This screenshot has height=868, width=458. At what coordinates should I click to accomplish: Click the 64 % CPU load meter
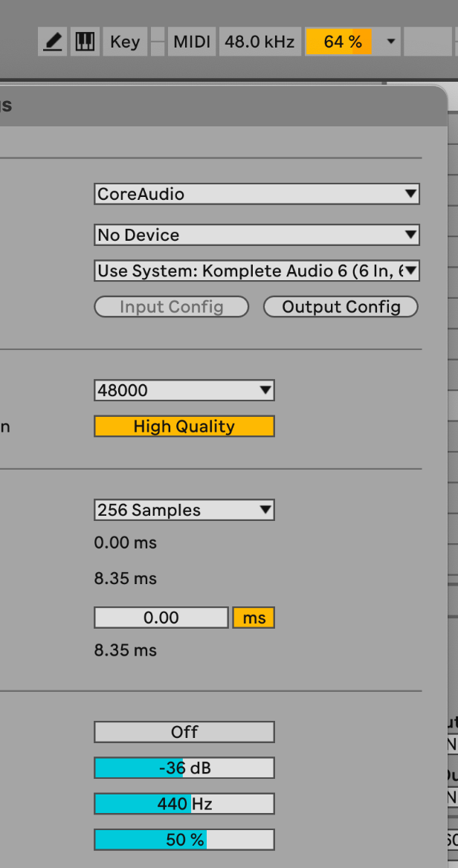pos(338,42)
